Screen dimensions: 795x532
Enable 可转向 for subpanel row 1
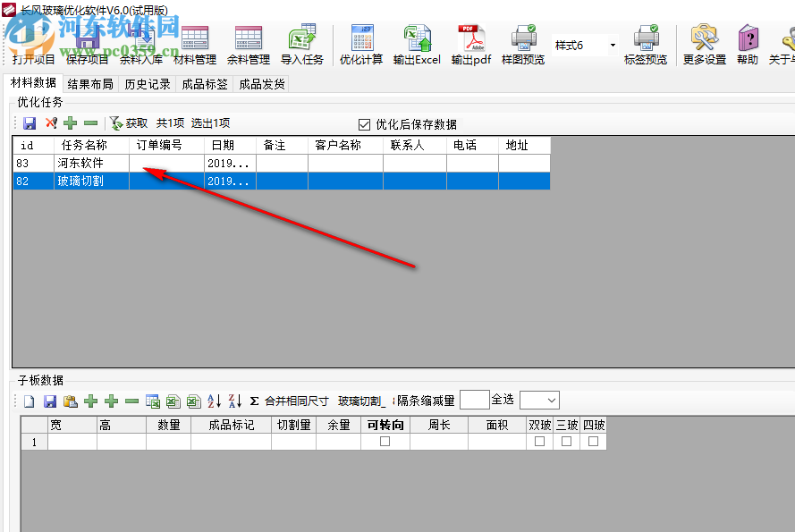click(385, 440)
